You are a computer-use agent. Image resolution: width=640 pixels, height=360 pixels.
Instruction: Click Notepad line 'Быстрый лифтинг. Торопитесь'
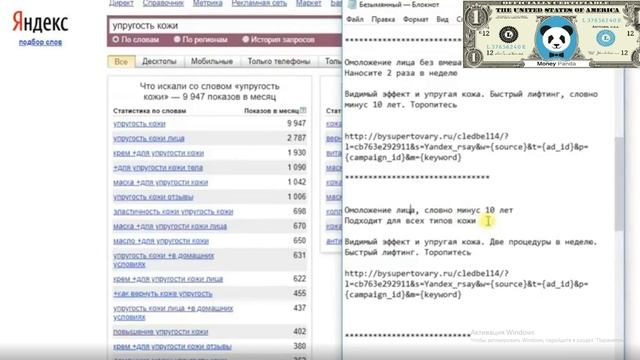[x=408, y=253]
